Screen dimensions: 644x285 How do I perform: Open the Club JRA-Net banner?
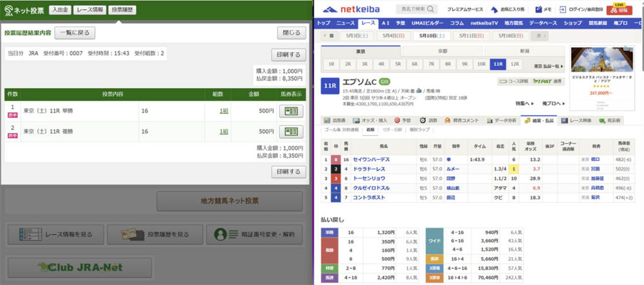point(80,268)
